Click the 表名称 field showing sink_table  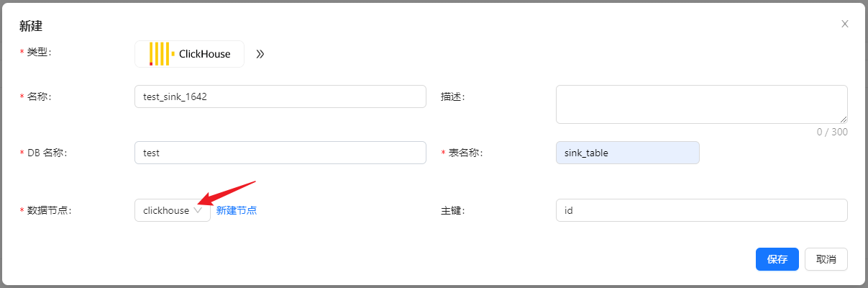coord(627,153)
